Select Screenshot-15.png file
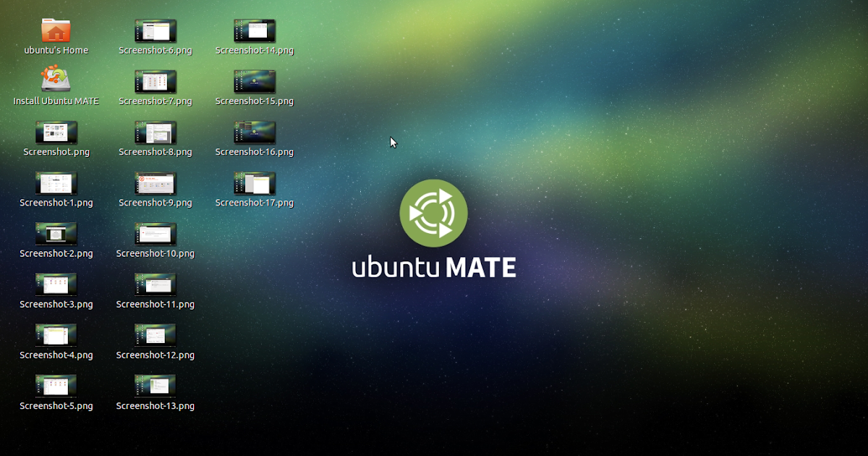The image size is (868, 456). coord(255,82)
